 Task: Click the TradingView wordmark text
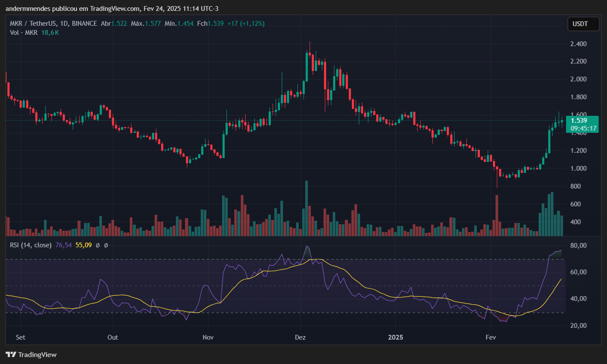[38, 355]
